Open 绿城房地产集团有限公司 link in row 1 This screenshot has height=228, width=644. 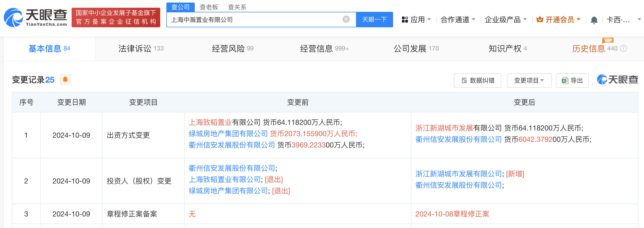click(228, 134)
